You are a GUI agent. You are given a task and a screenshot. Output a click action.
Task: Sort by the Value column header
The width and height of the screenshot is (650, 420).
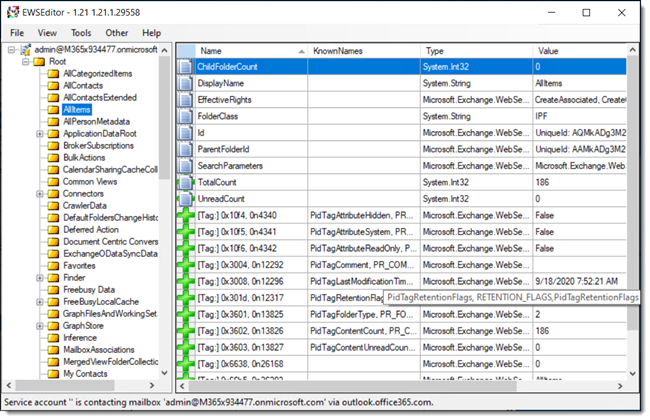pos(580,51)
